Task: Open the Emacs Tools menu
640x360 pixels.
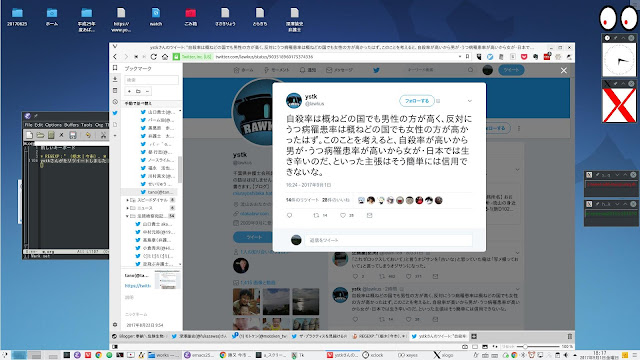Action: [87, 125]
